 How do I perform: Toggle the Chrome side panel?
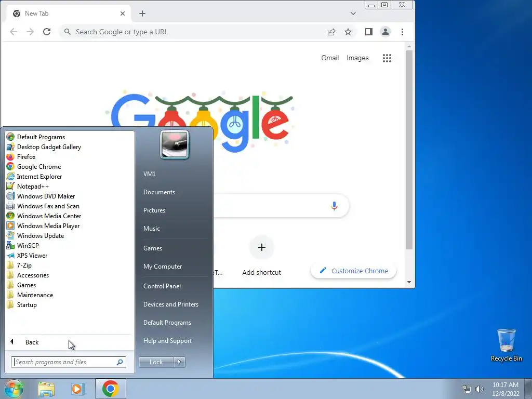[x=369, y=32]
